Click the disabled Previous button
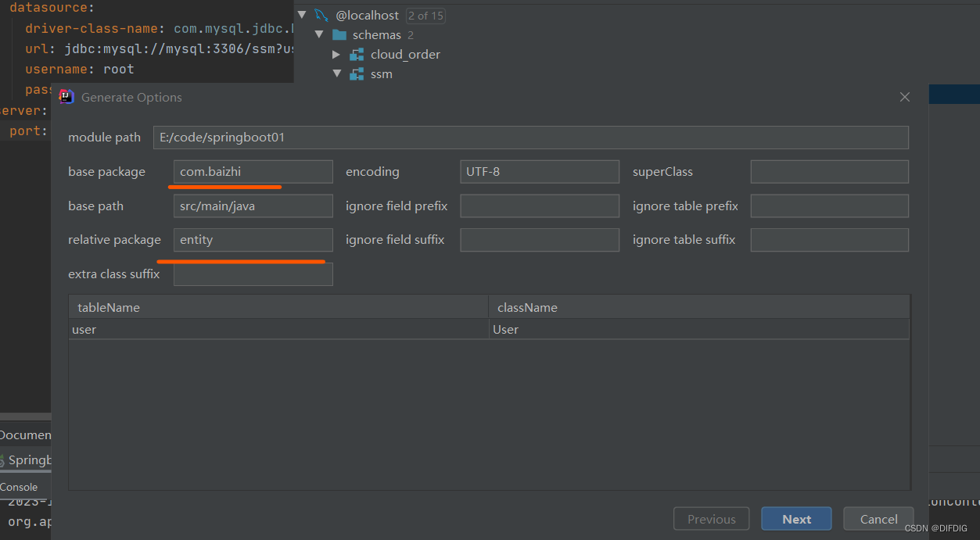 click(x=711, y=518)
